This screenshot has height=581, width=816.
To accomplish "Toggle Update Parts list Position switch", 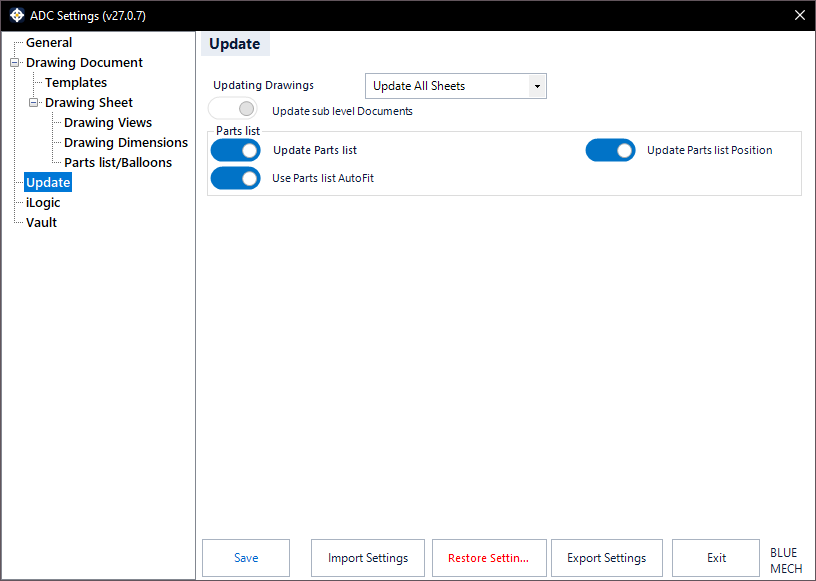I will (610, 150).
